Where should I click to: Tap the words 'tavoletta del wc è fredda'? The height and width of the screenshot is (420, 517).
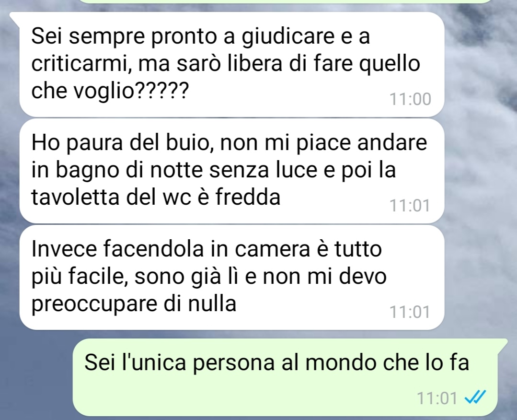point(156,197)
